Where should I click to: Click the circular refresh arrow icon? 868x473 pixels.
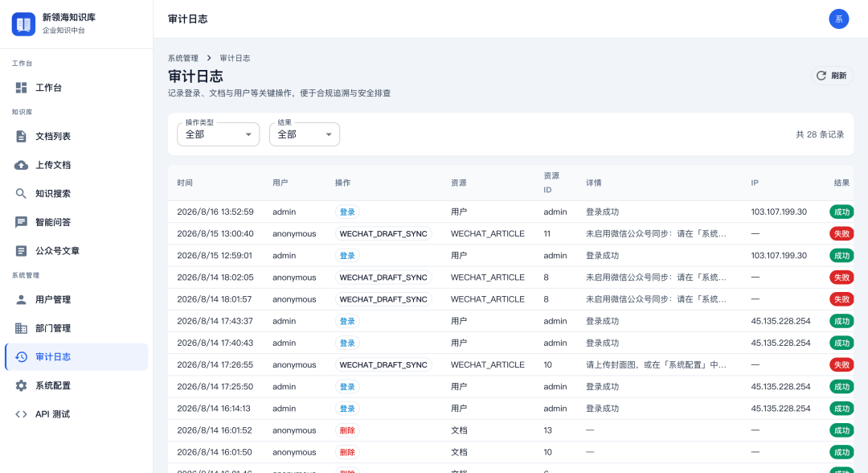(x=821, y=76)
